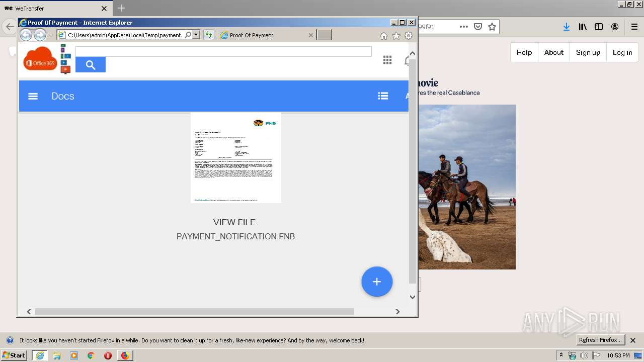Image resolution: width=644 pixels, height=362 pixels.
Task: Open Firefox hamburger menu
Action: pyautogui.click(x=634, y=27)
